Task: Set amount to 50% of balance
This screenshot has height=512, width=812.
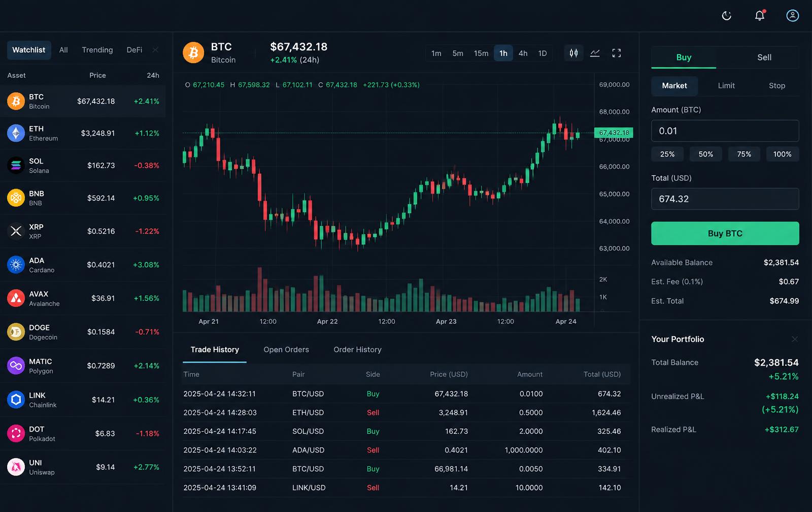Action: 706,154
